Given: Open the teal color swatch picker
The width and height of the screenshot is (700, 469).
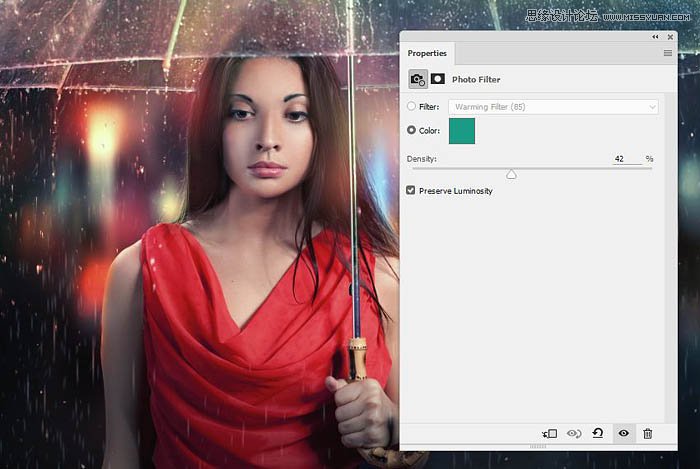Looking at the screenshot, I should tap(461, 131).
